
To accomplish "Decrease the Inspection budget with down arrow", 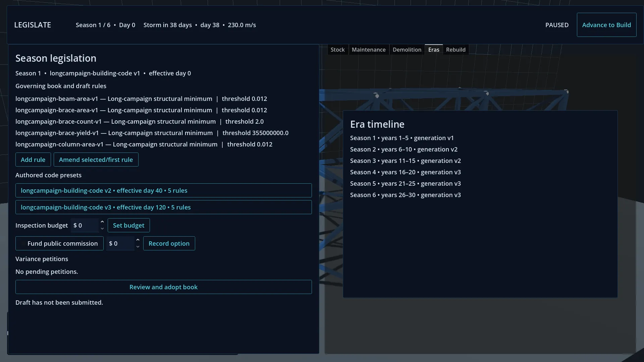I will [x=102, y=229].
